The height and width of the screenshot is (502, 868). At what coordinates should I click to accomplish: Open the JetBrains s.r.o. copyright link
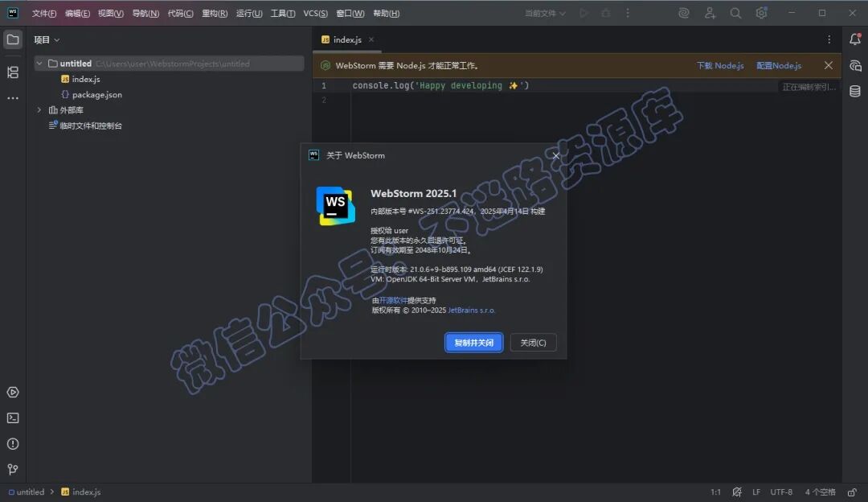(471, 311)
